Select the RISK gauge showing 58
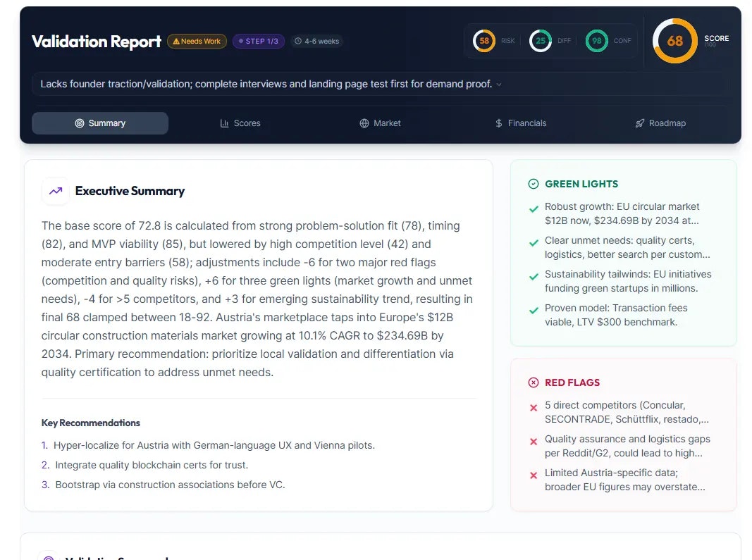 point(484,41)
